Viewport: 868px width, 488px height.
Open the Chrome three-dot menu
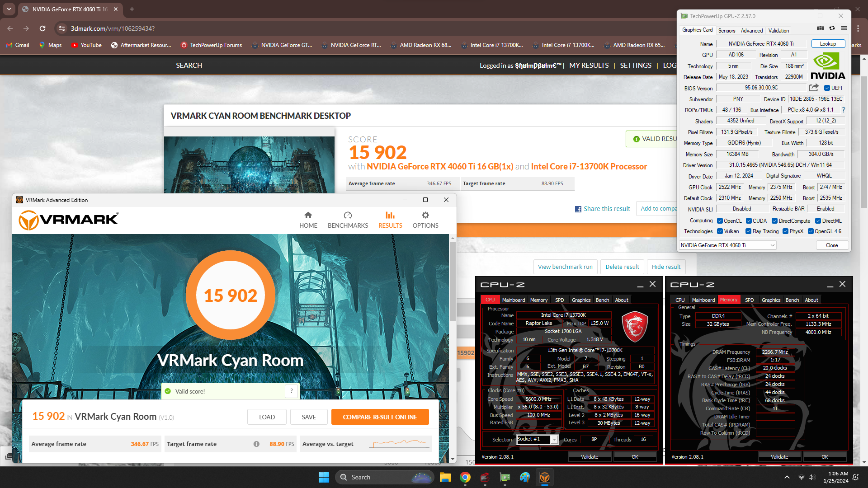coord(858,28)
